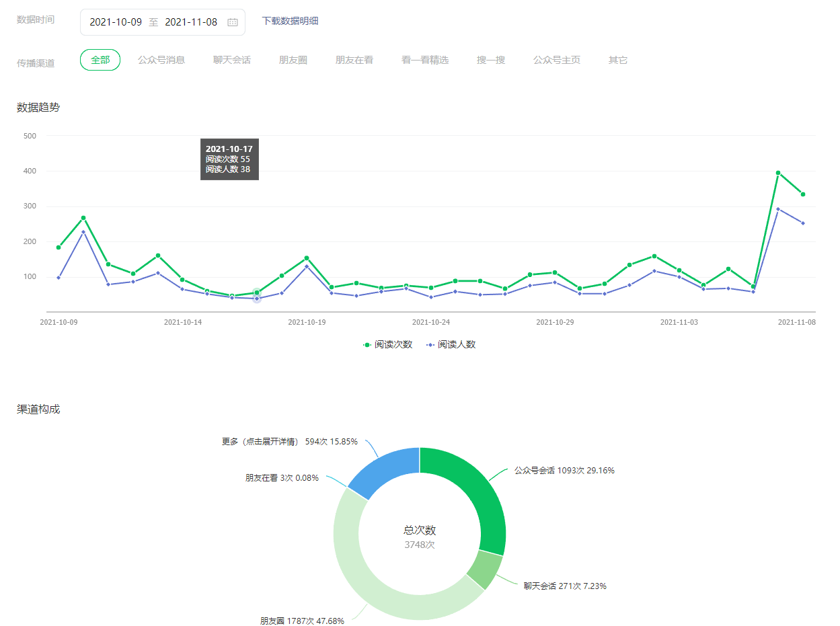840x626 pixels.
Task: Toggle the 阅读次数 legend marker
Action: [367, 344]
